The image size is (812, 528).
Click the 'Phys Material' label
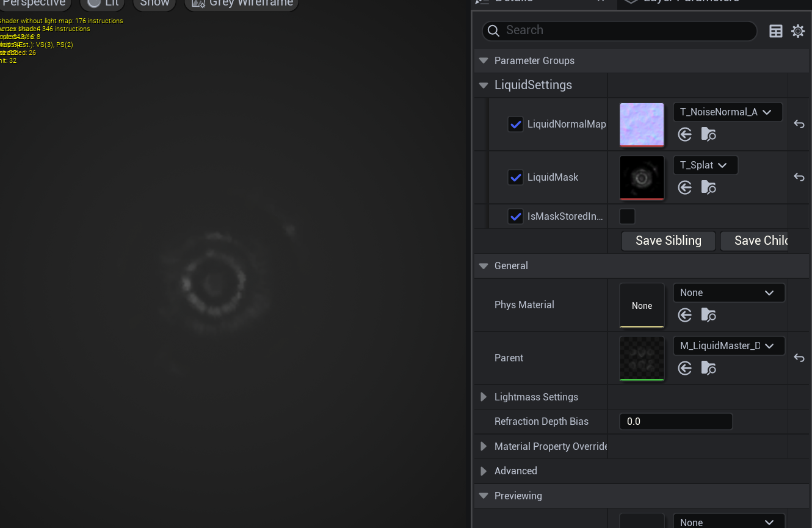click(x=524, y=305)
